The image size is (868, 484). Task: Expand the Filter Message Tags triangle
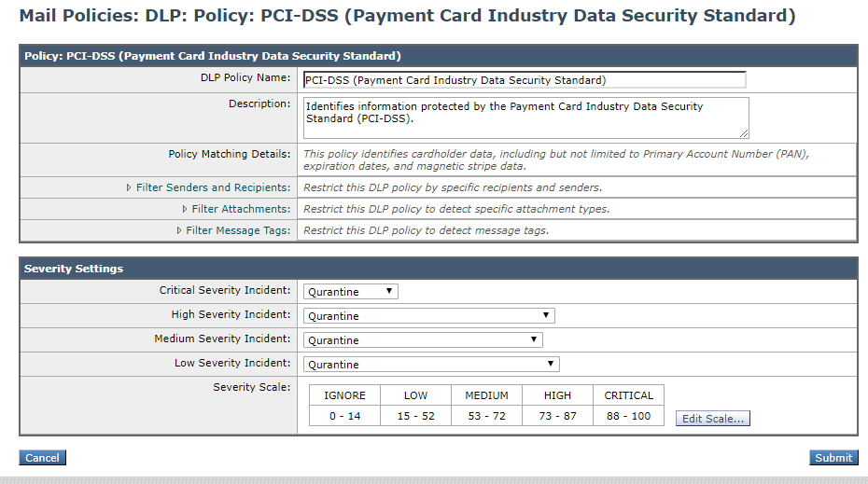coord(179,230)
